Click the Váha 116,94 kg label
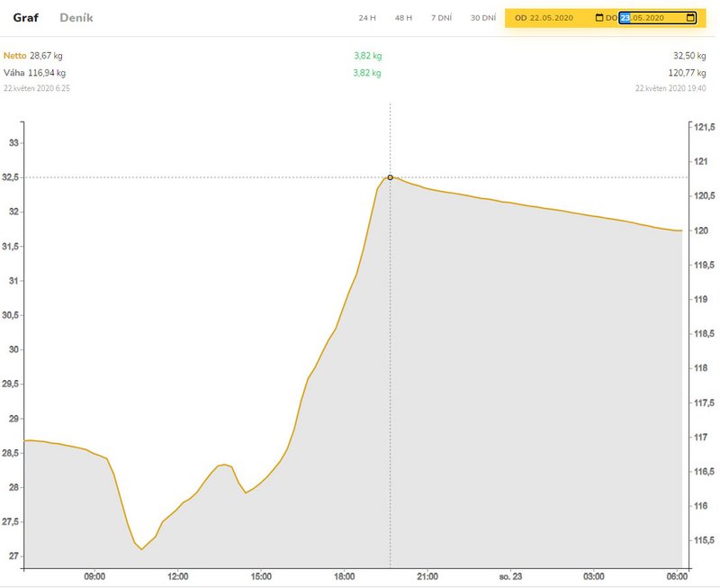Screen dimensions: 720x588 [x=34, y=73]
